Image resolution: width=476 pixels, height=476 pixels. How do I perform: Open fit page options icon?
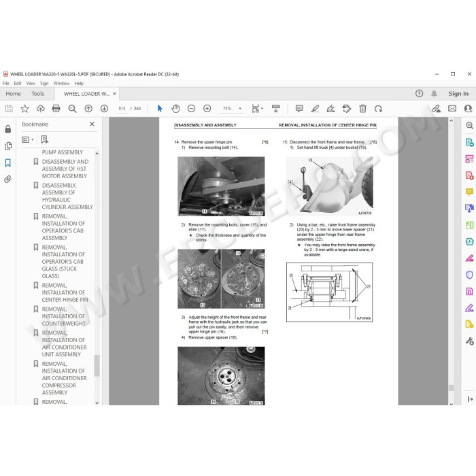[256, 108]
